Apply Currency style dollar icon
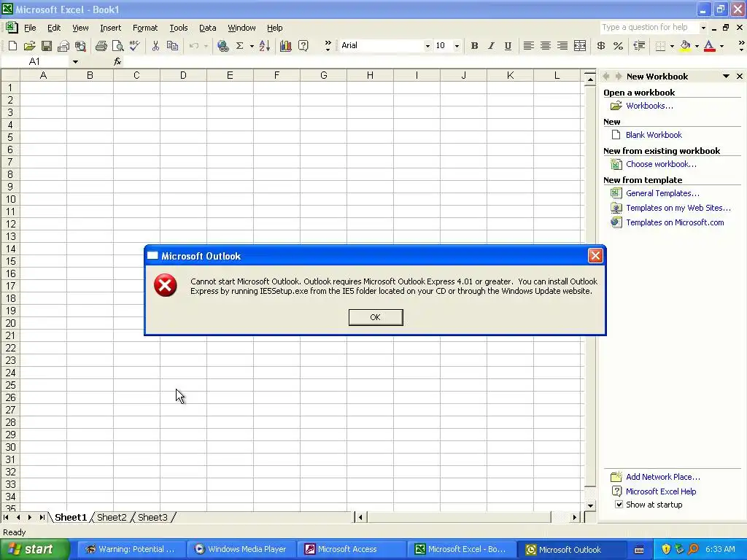The width and height of the screenshot is (747, 560). pyautogui.click(x=601, y=46)
